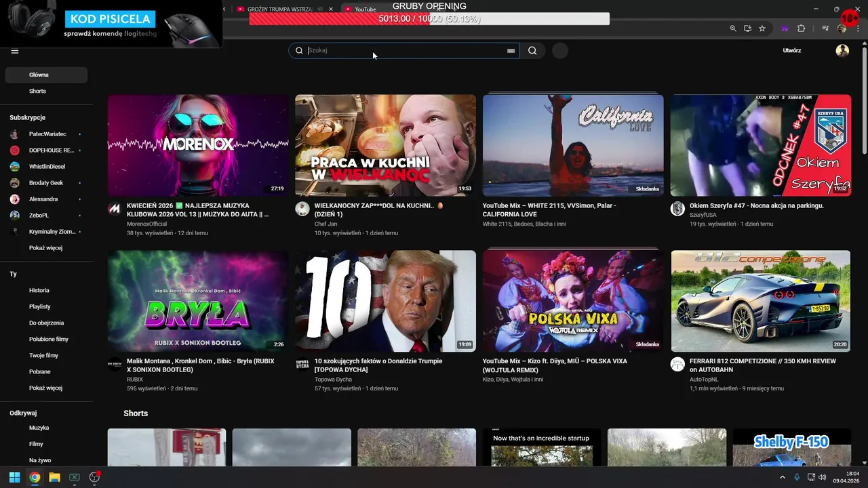Open Topowa Dycha channel avatar under video

[x=302, y=365]
